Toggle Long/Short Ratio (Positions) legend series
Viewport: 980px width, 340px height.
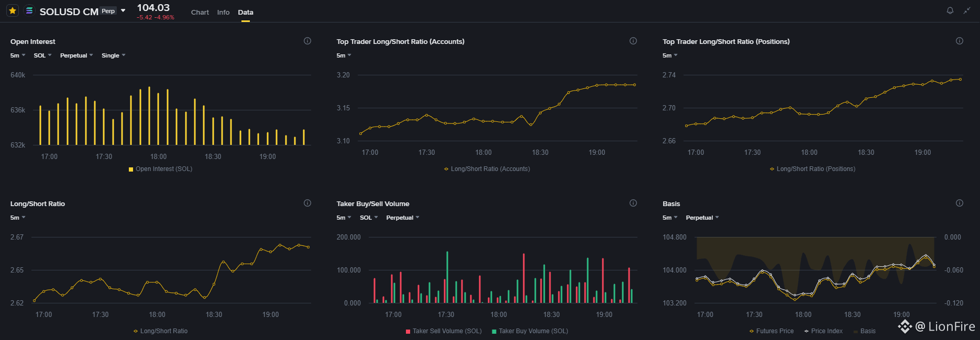pyautogui.click(x=812, y=169)
